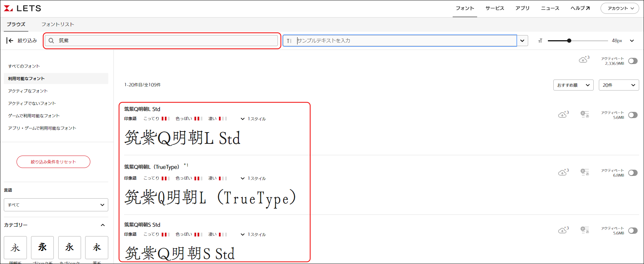
Task: Add 筑紫Q明朝L Std to a font list
Action: point(585,114)
